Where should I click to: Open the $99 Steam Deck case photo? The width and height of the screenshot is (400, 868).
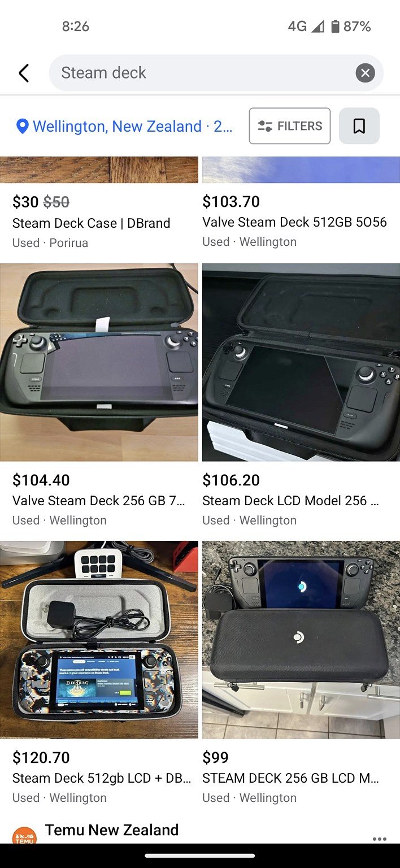(x=301, y=640)
